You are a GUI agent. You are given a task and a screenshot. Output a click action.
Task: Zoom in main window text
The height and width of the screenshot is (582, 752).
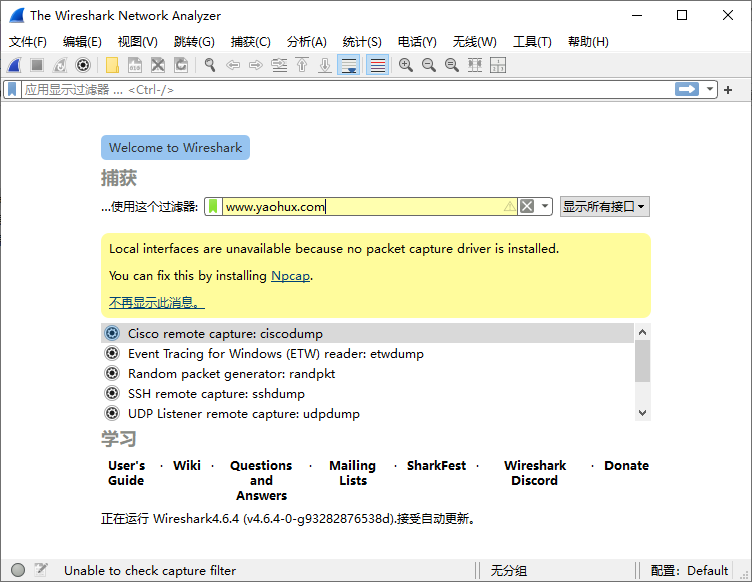click(406, 65)
